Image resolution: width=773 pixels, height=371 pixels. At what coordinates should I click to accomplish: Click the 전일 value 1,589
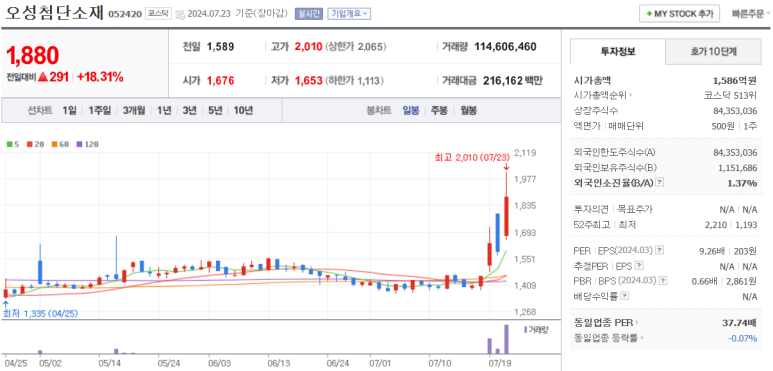(x=220, y=47)
